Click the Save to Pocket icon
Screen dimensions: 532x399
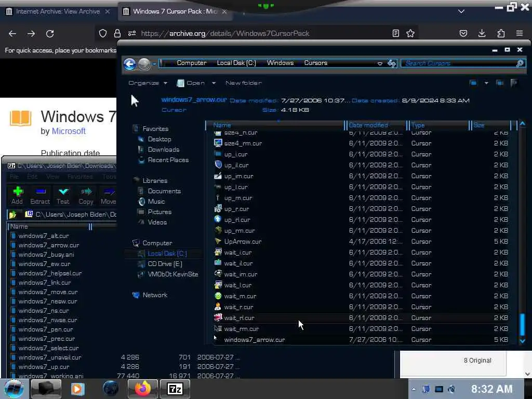pos(463,33)
